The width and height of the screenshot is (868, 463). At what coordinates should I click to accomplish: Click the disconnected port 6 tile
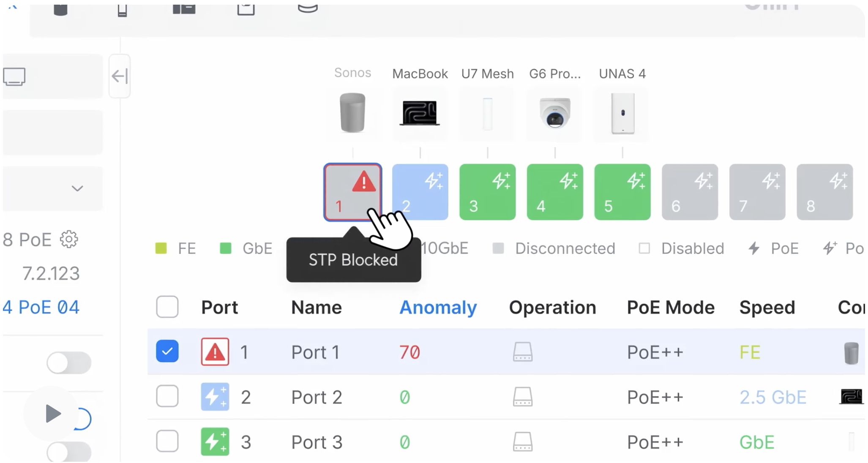[689, 192]
